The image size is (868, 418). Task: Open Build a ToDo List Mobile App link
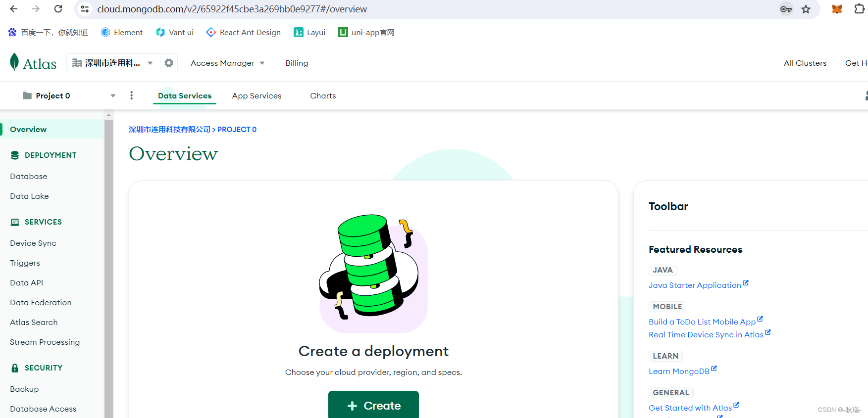point(706,322)
